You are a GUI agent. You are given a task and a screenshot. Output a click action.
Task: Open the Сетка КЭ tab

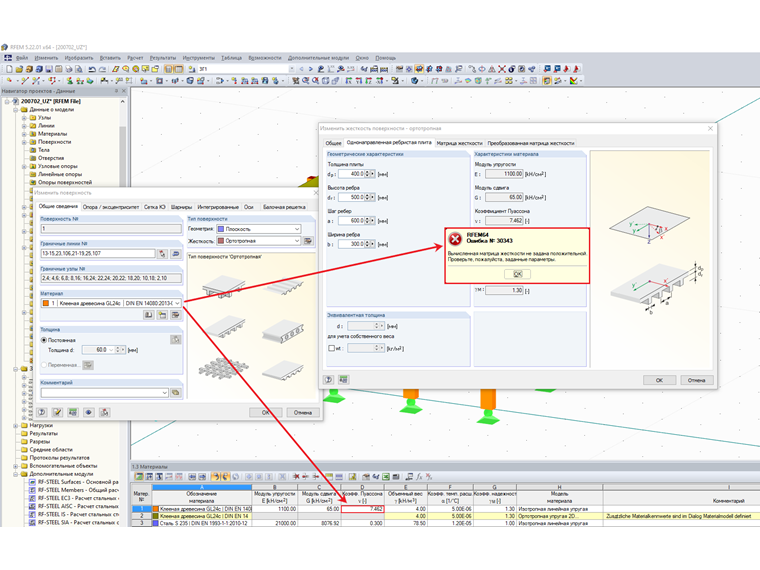(155, 207)
